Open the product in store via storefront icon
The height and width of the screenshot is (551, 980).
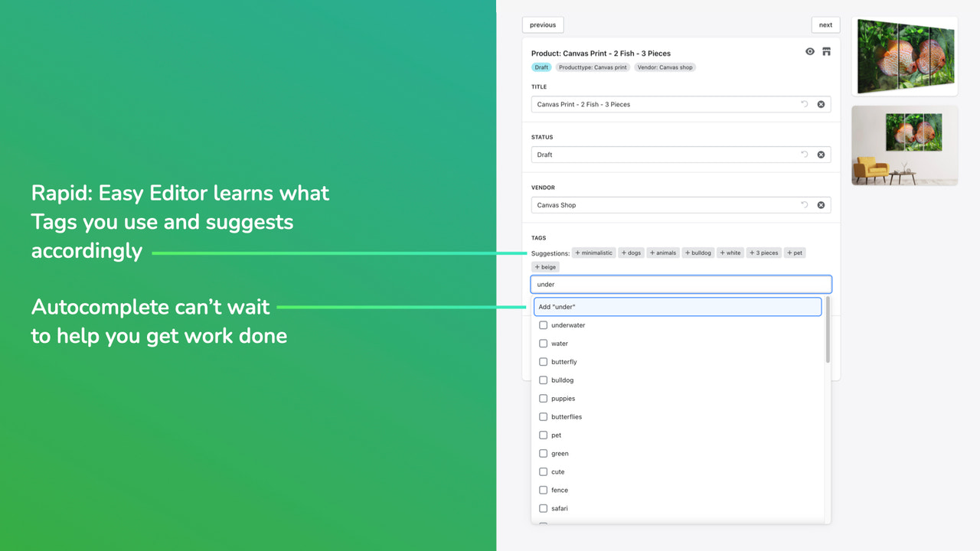tap(826, 51)
